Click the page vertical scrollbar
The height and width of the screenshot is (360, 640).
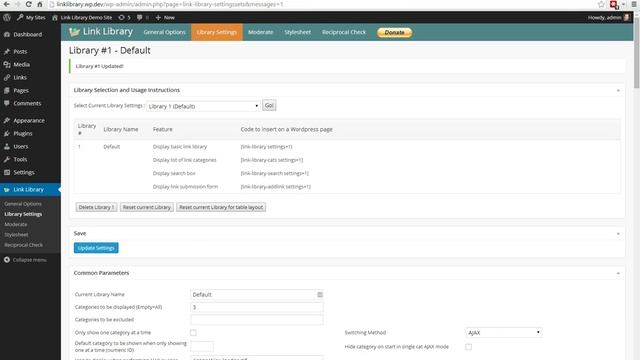[636, 53]
